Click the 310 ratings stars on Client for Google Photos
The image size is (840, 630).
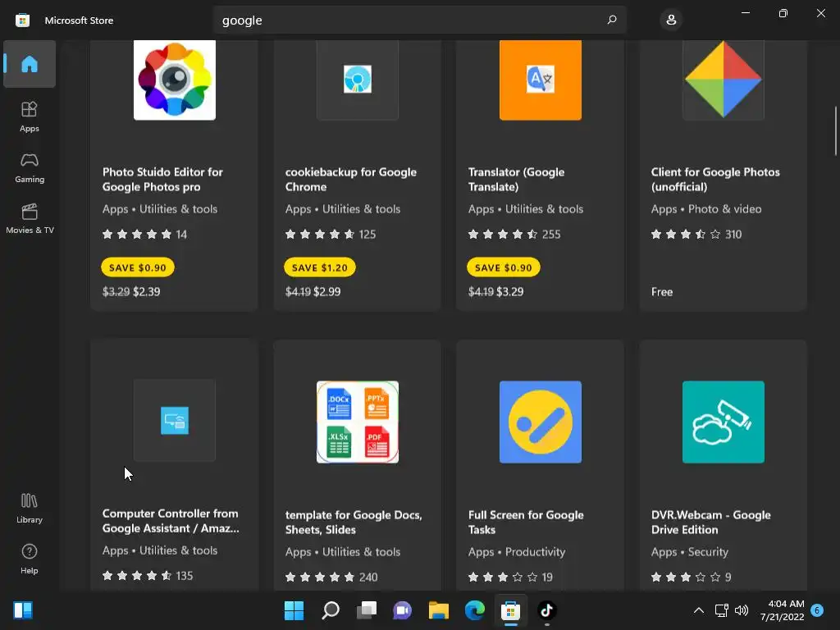[696, 234]
